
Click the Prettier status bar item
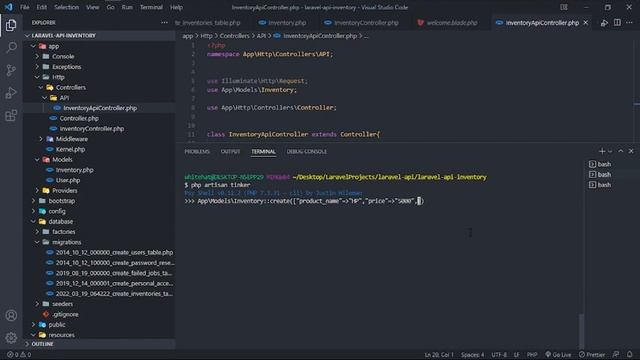592,355
